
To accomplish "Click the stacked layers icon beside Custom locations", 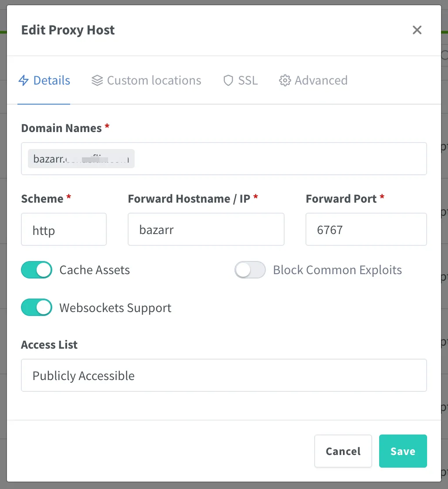I will click(x=96, y=80).
